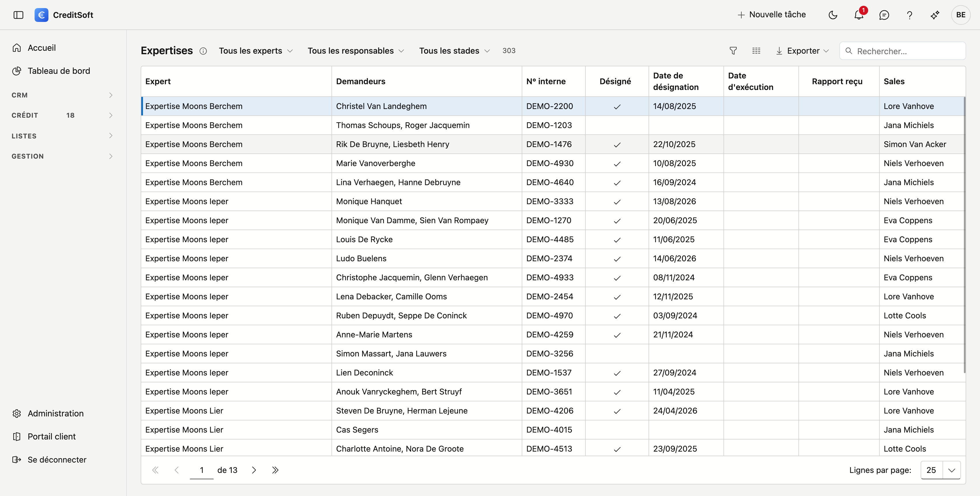The image size is (980, 496).
Task: Click the Désigné checkmark for DEMO-1476
Action: click(x=617, y=145)
